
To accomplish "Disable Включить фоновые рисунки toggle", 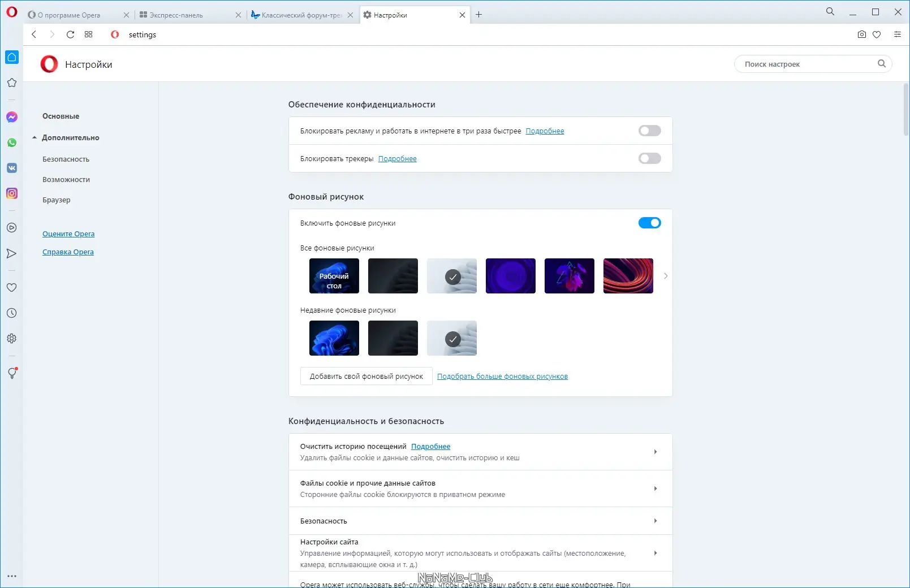I will click(x=649, y=223).
